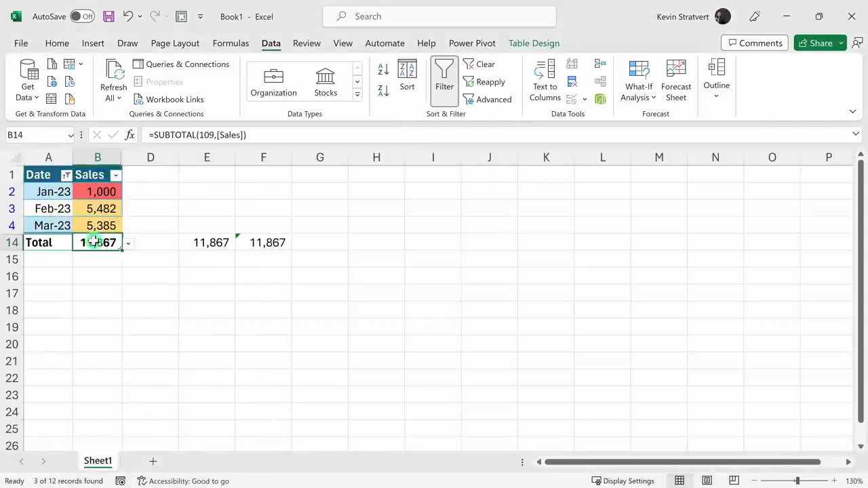Screen dimensions: 868x488
Task: Open Data Validation dropdown arrow
Action: point(585,99)
